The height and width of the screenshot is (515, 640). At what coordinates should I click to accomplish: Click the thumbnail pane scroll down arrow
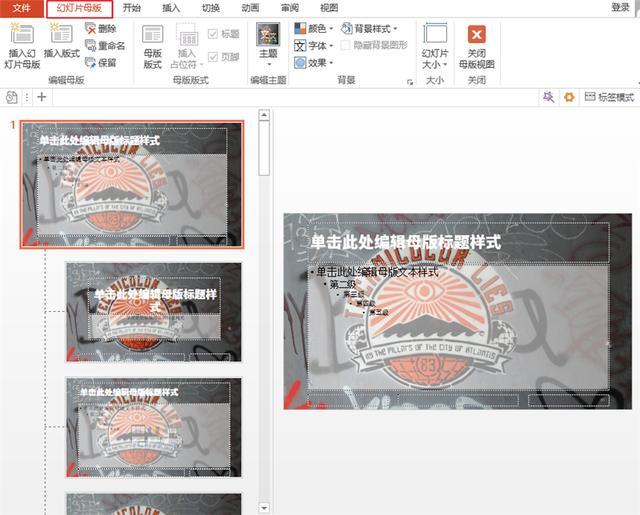tap(264, 508)
